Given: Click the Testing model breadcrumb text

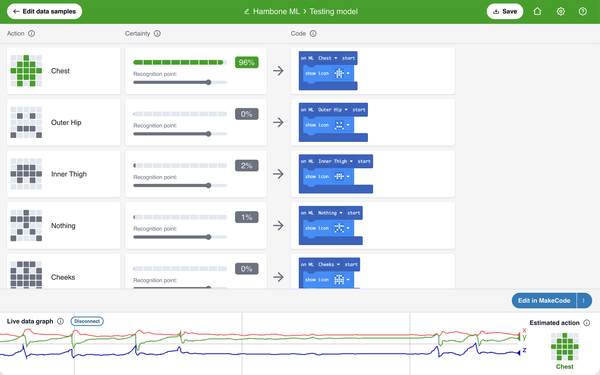Looking at the screenshot, I should coord(334,11).
